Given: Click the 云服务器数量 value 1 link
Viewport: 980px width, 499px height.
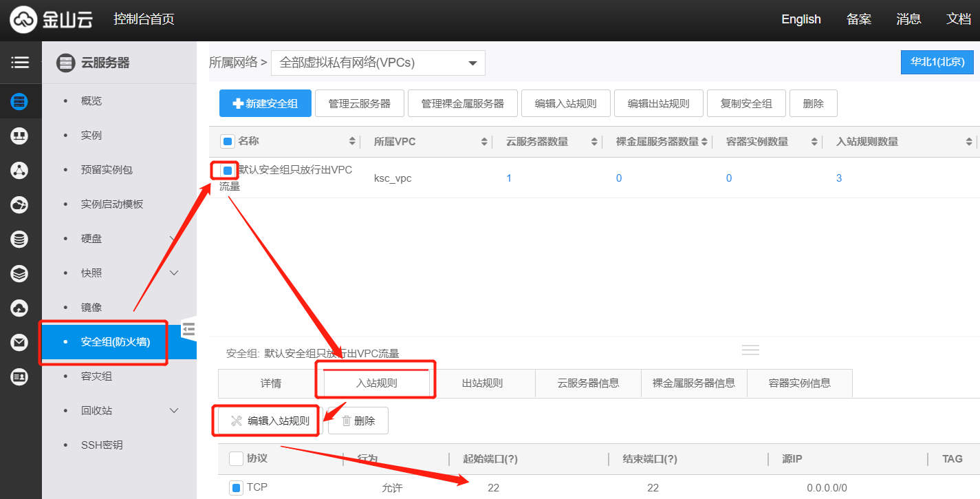Looking at the screenshot, I should 509,178.
